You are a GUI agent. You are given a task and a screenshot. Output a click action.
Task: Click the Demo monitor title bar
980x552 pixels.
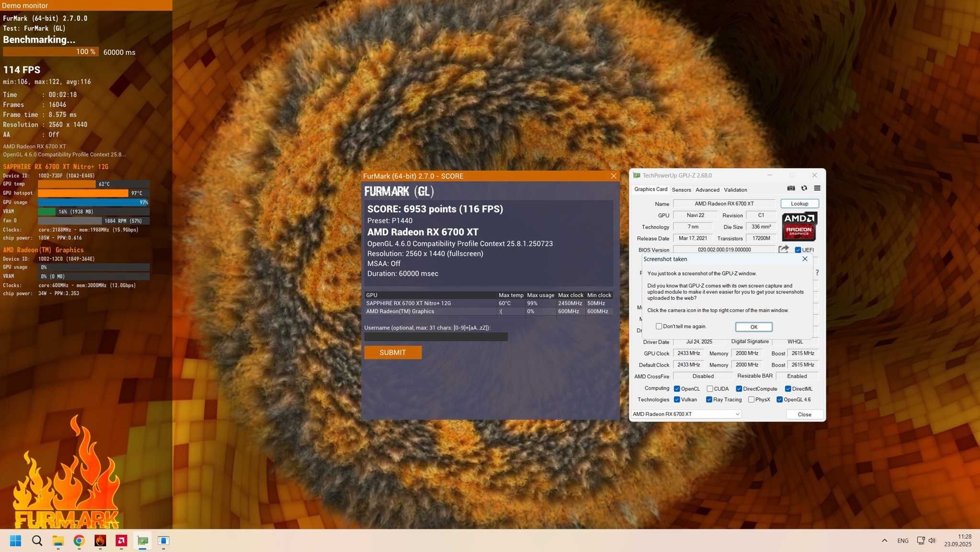86,5
